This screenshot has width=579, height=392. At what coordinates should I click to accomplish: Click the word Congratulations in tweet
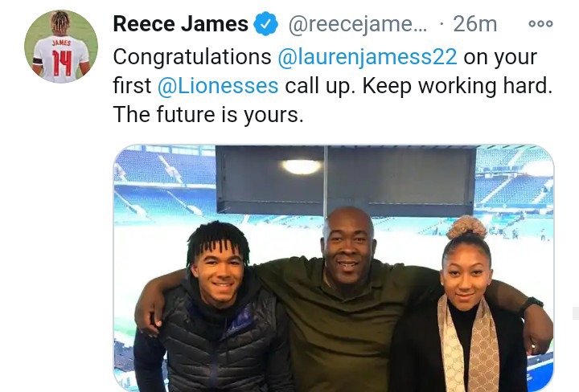click(x=192, y=57)
